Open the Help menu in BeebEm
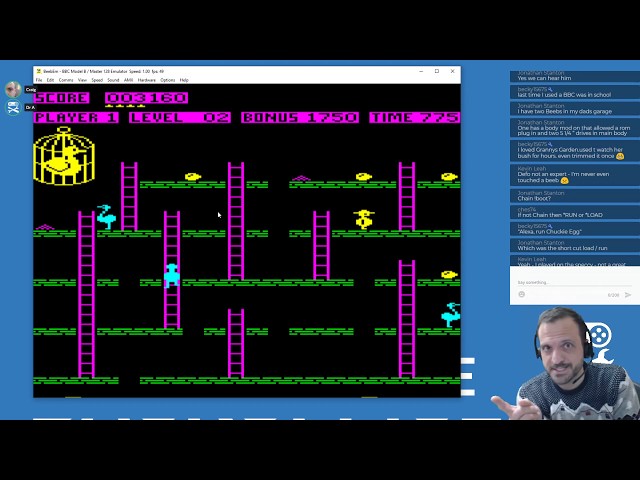This screenshot has width=640, height=480. pyautogui.click(x=184, y=80)
